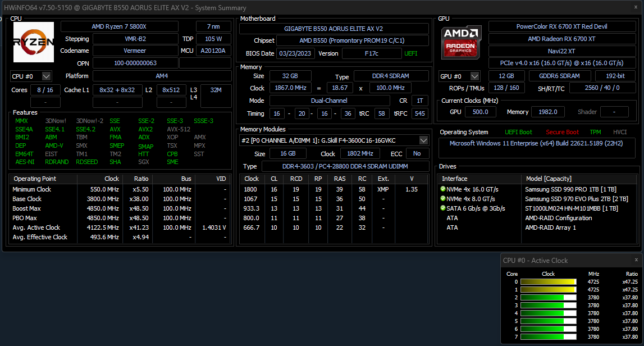Viewport: 644px width, 346px height.
Task: Click the Minimum Clock operating point row
Action: point(121,189)
